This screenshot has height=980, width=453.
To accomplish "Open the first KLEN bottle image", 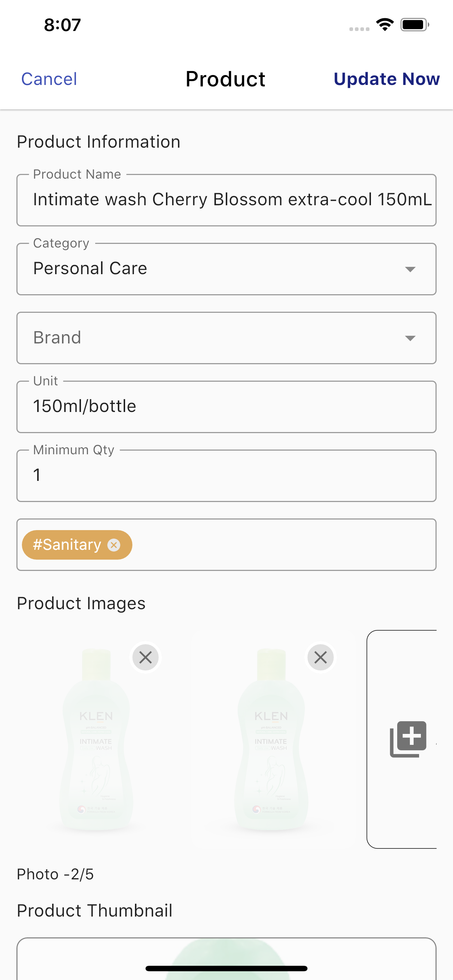I will (x=96, y=739).
